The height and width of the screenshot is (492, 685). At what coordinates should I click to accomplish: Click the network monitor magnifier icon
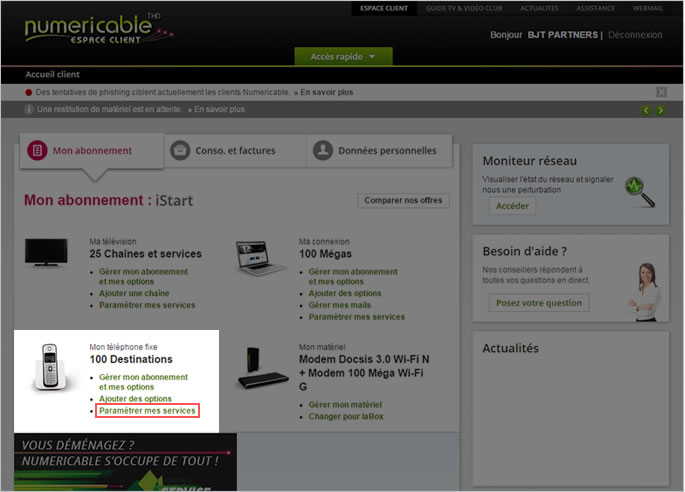coord(638,189)
